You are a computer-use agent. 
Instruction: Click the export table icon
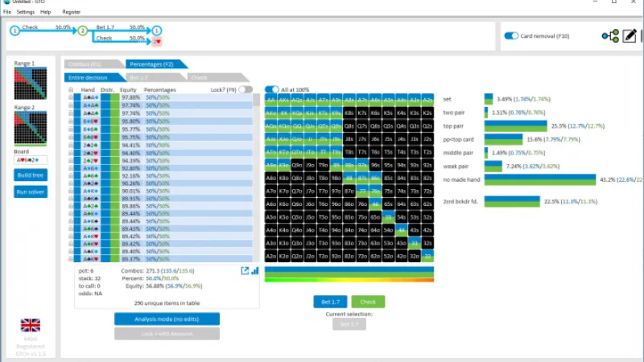pos(245,271)
